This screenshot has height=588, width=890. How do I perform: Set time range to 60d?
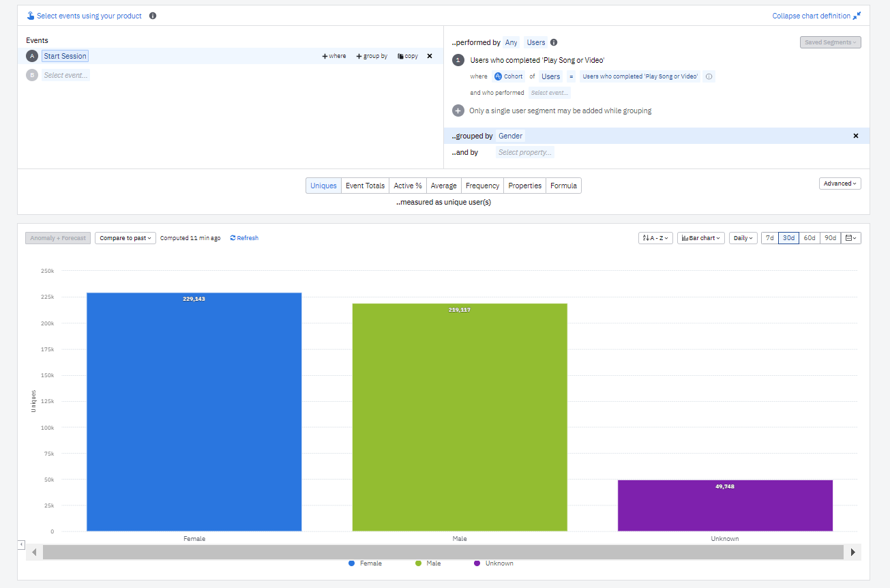coord(810,238)
